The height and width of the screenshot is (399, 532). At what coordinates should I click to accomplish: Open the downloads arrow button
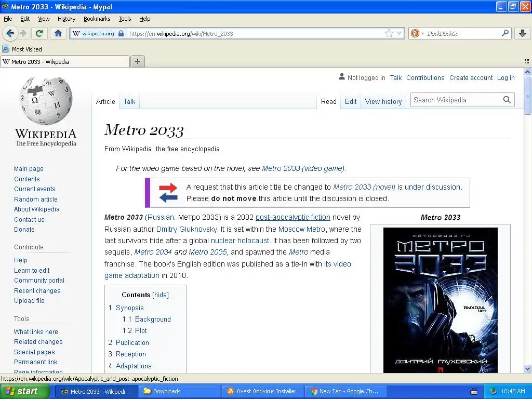point(523,33)
